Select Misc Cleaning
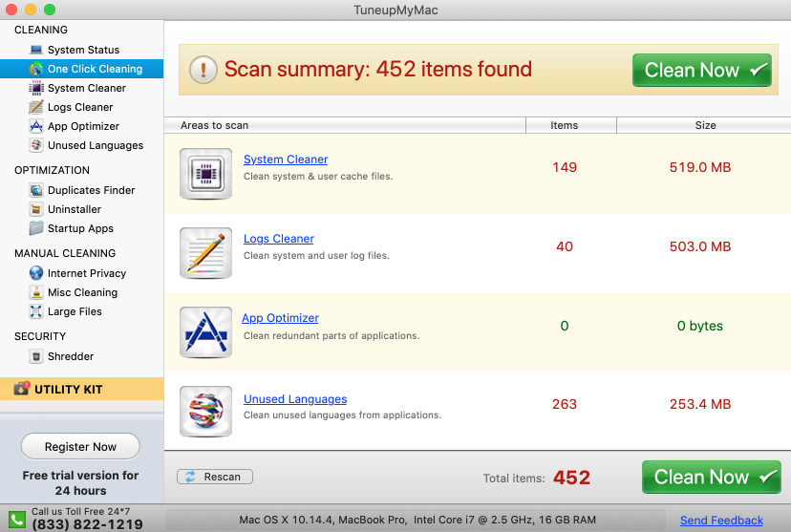Image resolution: width=791 pixels, height=532 pixels. (x=82, y=292)
